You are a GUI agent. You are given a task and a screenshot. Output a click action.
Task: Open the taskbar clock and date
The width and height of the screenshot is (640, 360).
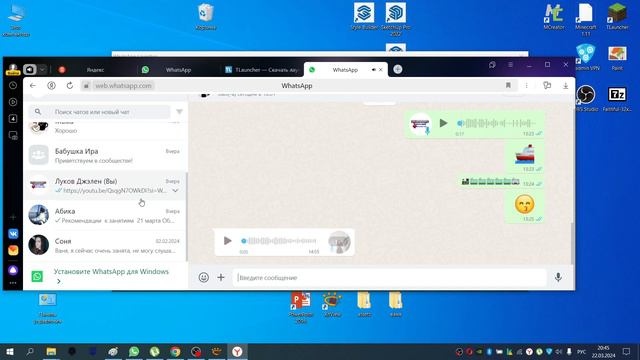click(603, 351)
